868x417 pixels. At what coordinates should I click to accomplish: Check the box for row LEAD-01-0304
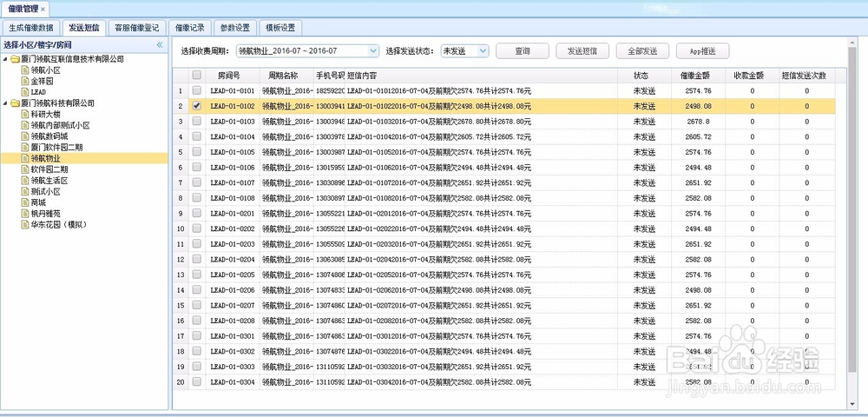point(196,381)
